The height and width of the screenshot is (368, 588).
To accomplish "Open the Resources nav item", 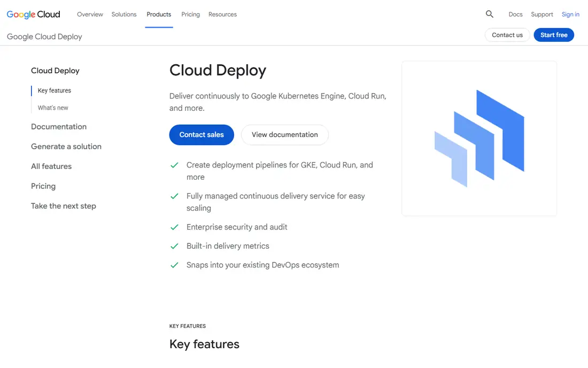I will (223, 14).
